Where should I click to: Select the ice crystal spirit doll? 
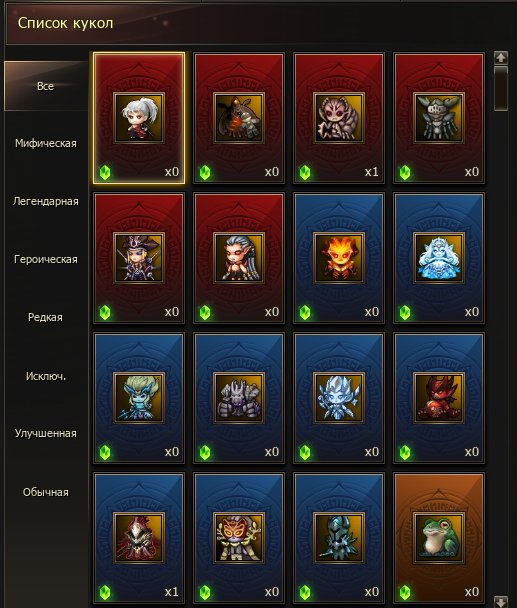(x=339, y=398)
